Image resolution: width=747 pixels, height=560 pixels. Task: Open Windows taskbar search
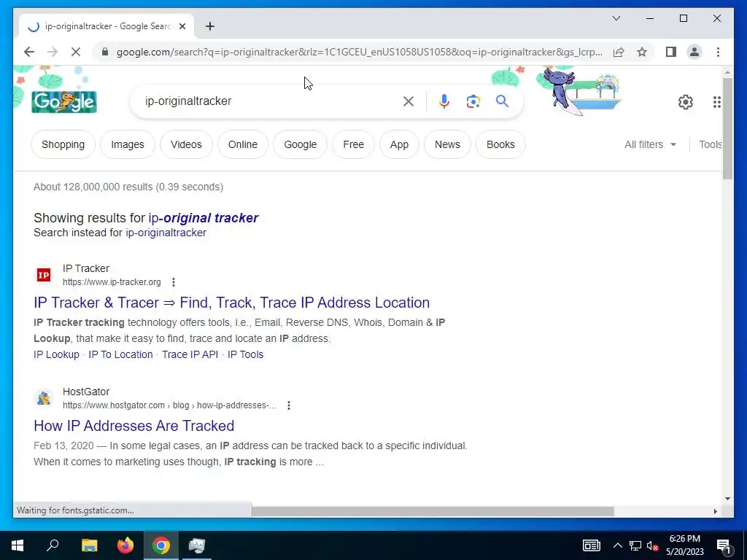[53, 545]
